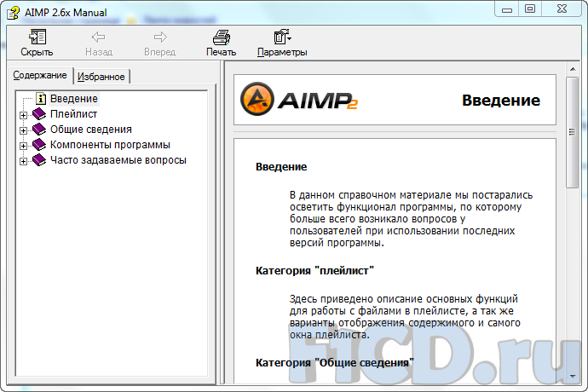Select the Общие сведения topic label
This screenshot has width=588, height=392.
click(91, 130)
